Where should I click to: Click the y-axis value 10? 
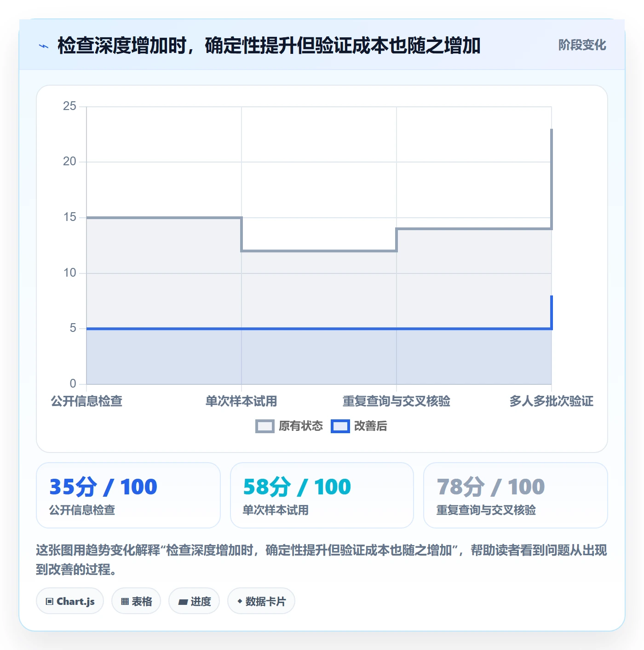(70, 273)
